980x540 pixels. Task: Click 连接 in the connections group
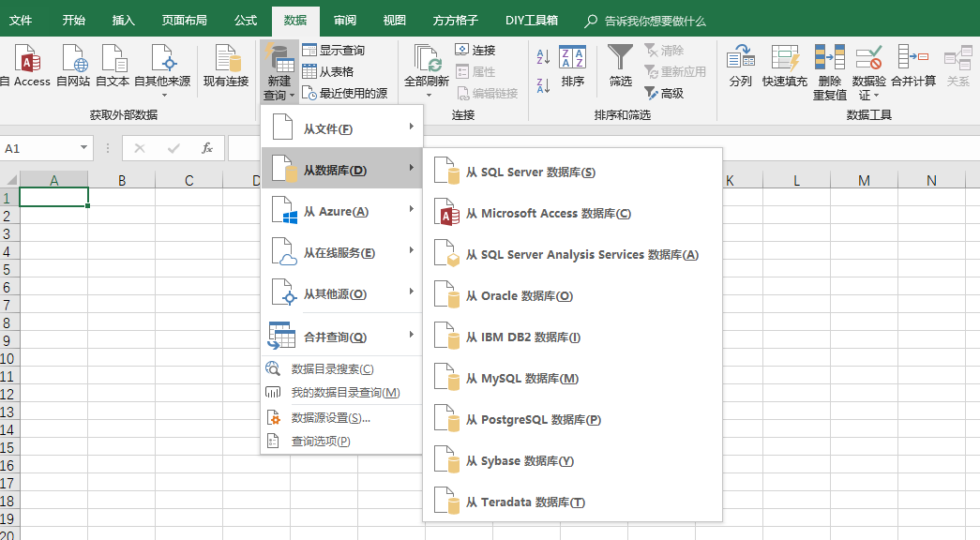475,50
